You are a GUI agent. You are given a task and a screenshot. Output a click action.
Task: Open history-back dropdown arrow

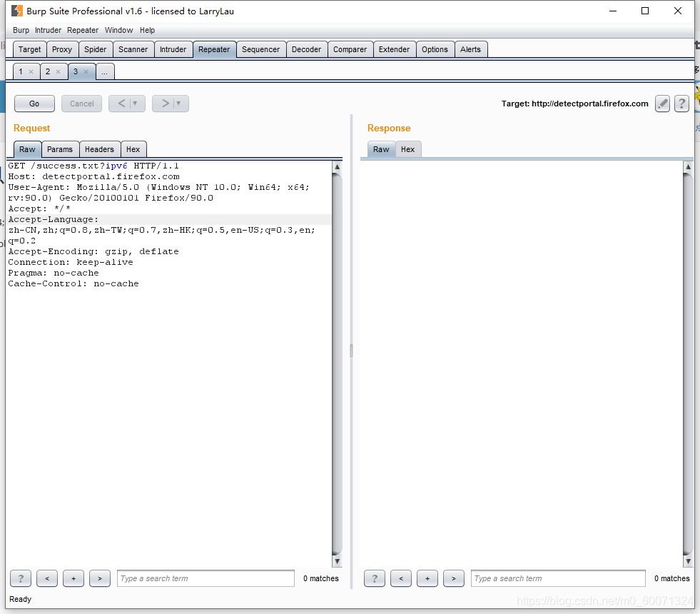coord(136,104)
